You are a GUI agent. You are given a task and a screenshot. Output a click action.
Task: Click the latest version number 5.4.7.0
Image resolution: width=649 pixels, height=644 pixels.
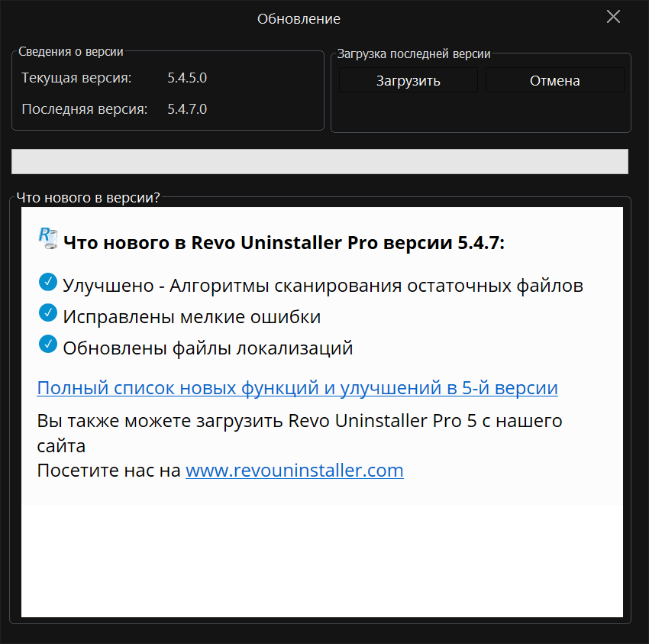tap(187, 109)
